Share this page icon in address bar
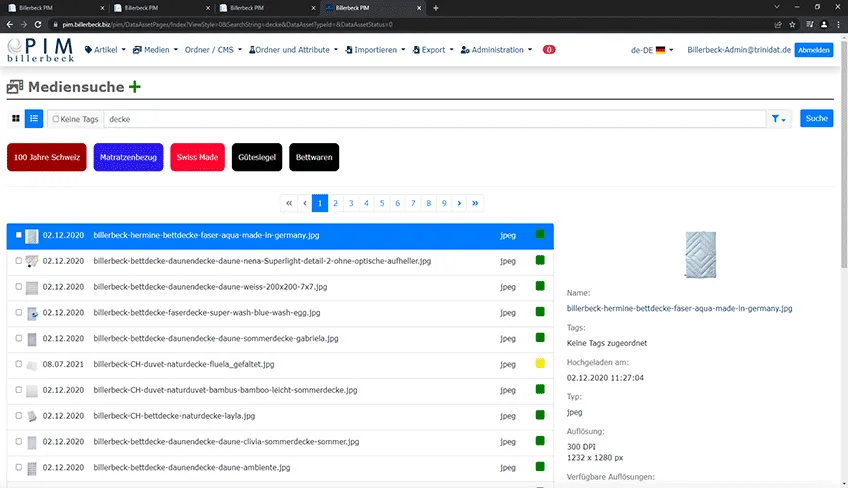Image resolution: width=848 pixels, height=488 pixels. point(778,24)
